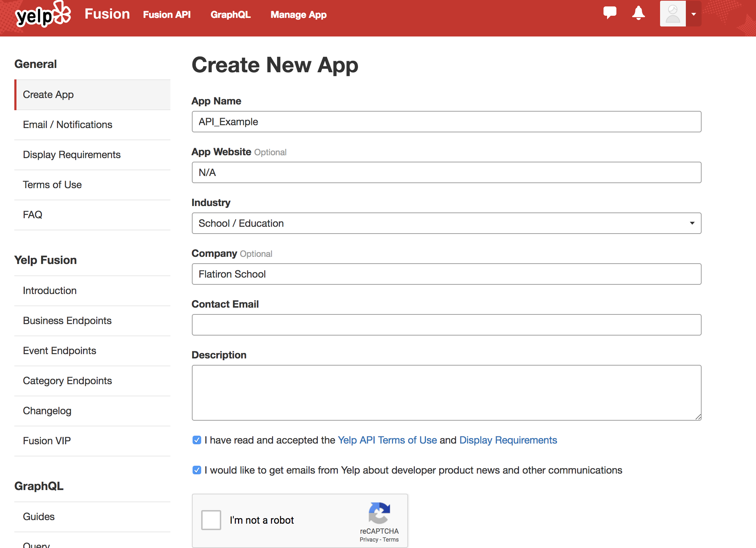Uncheck the terms accepted checkbox
The image size is (756, 548).
click(197, 440)
